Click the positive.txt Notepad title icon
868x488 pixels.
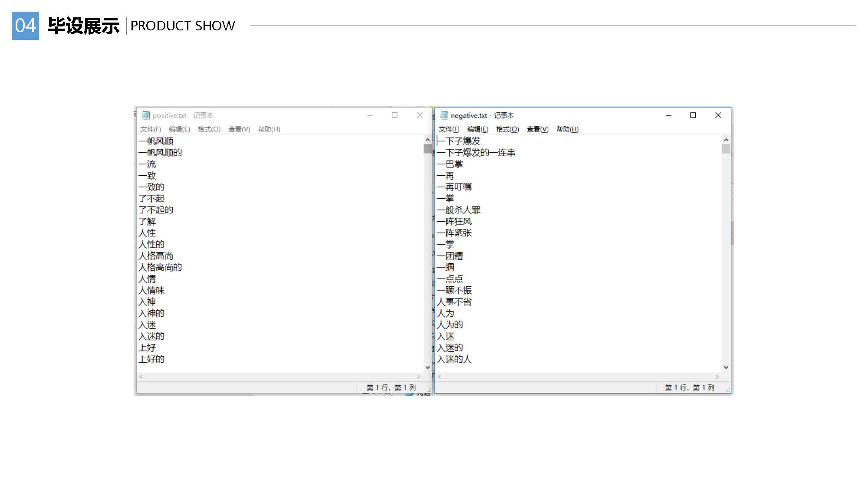pos(146,115)
